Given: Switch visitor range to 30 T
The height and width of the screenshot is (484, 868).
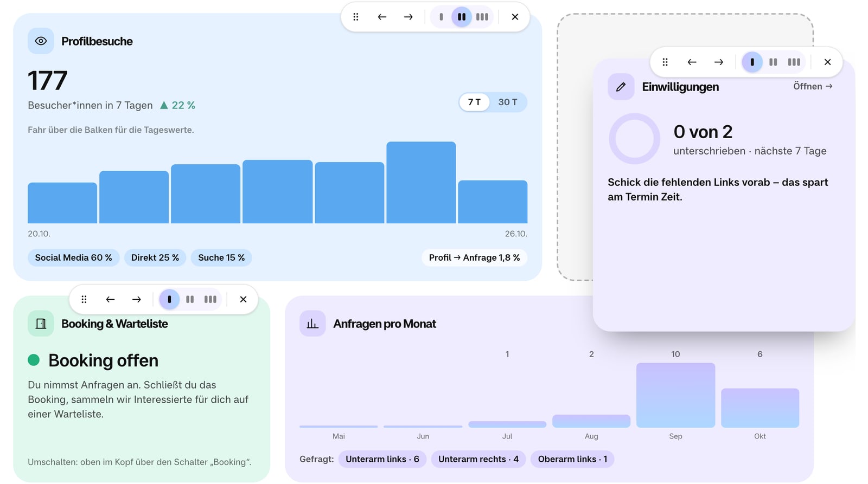Looking at the screenshot, I should 508,102.
